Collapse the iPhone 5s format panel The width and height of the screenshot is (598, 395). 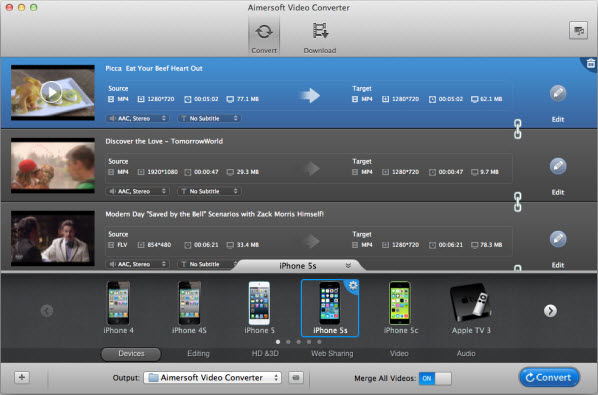pos(348,266)
